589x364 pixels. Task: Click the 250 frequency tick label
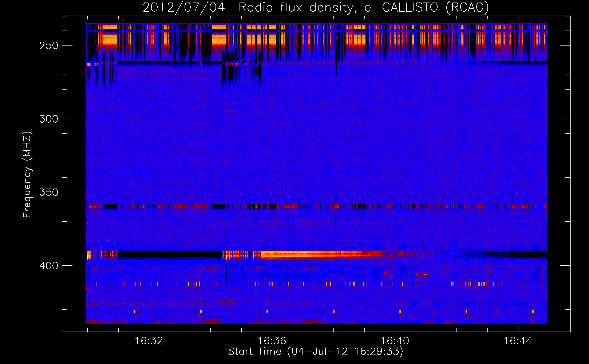(49, 45)
